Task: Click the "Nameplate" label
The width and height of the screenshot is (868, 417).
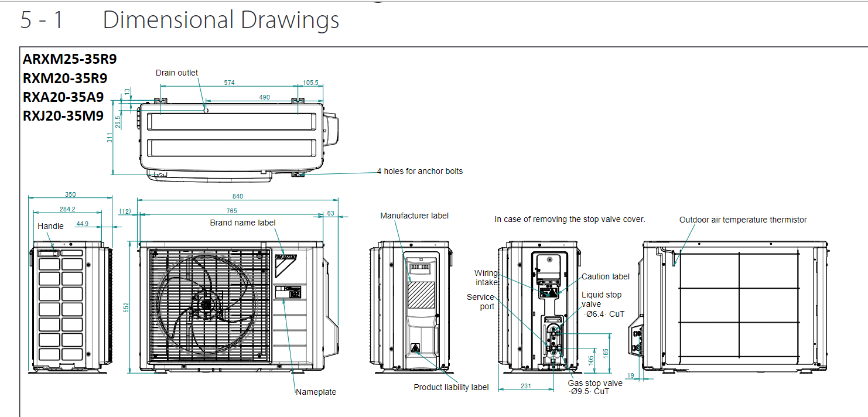Action: coord(316,392)
